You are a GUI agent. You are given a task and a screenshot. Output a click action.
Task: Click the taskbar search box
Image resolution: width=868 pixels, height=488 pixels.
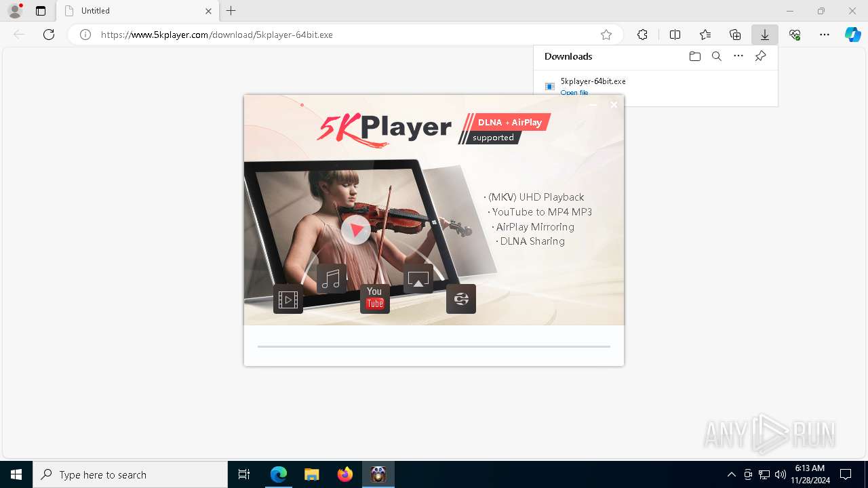[130, 474]
